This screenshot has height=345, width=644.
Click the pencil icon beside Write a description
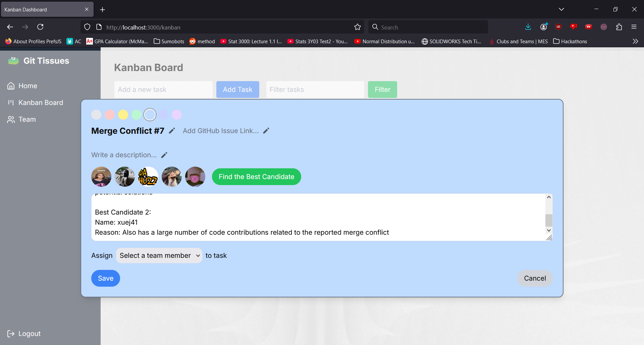click(164, 155)
